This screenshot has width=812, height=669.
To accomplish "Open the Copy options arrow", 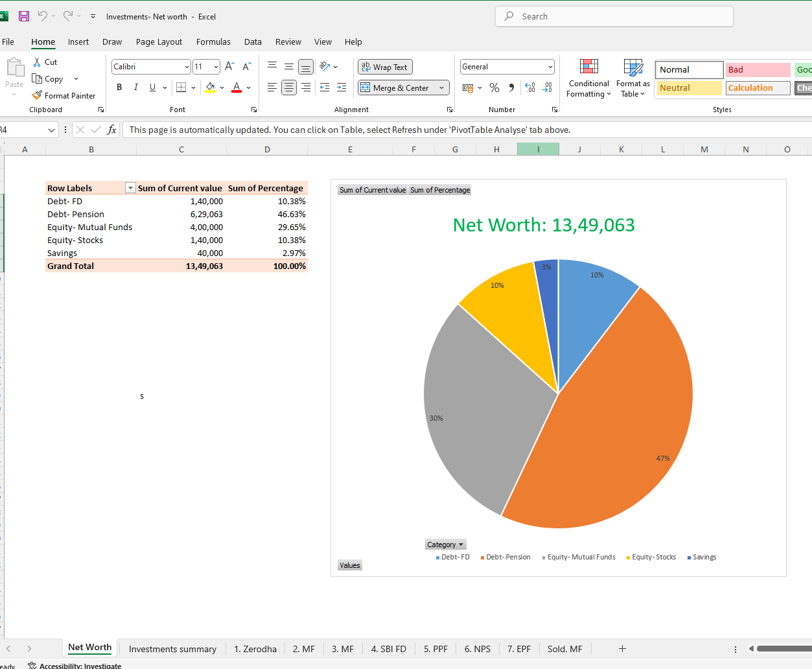I will coord(76,79).
